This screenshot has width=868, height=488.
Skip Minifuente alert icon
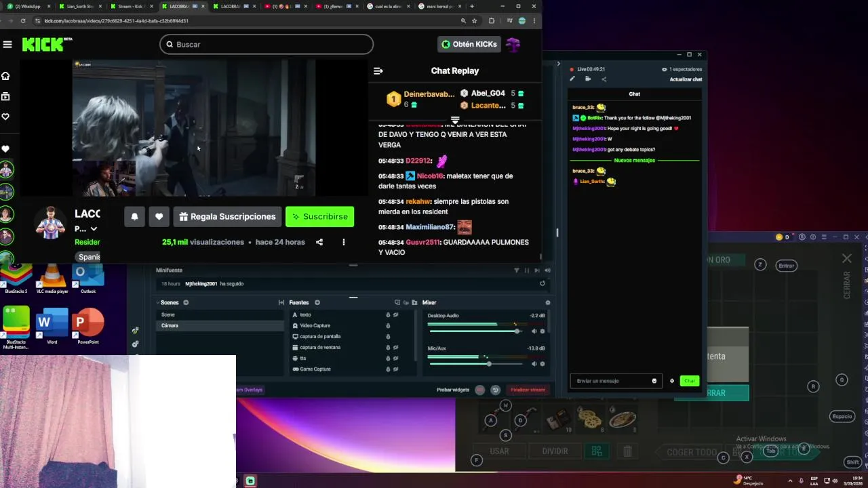(537, 270)
